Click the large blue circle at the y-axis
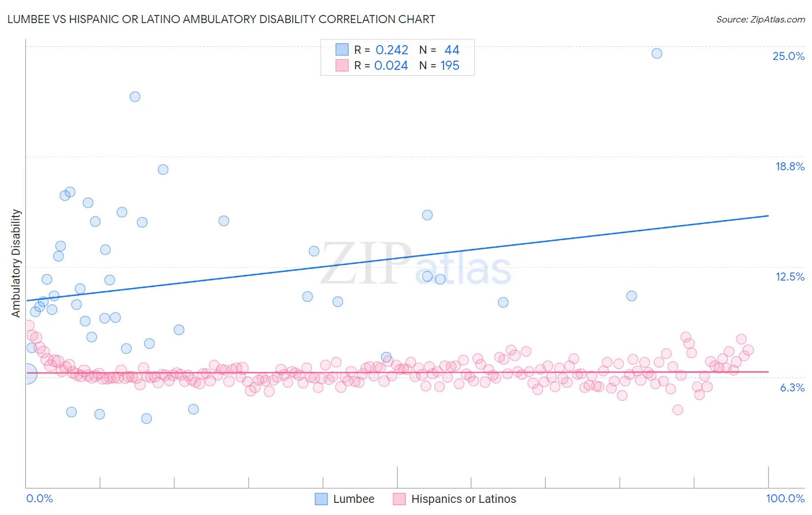 27,374
